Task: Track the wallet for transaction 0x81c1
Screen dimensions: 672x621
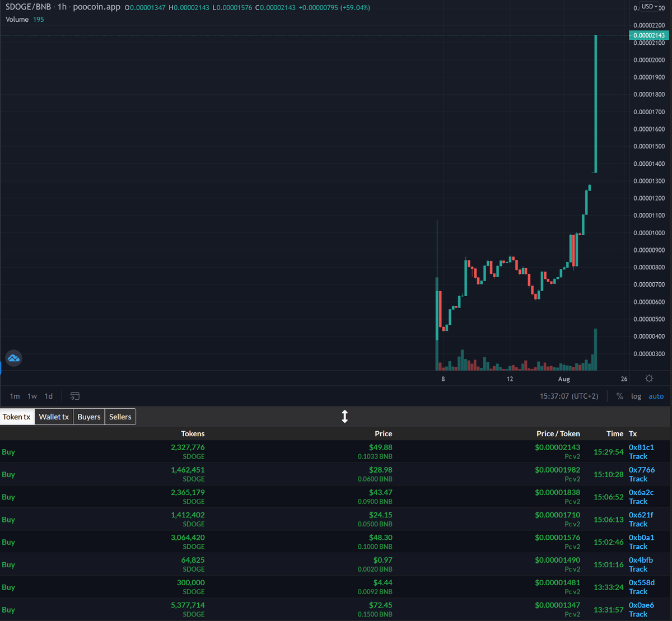Action: click(x=638, y=456)
